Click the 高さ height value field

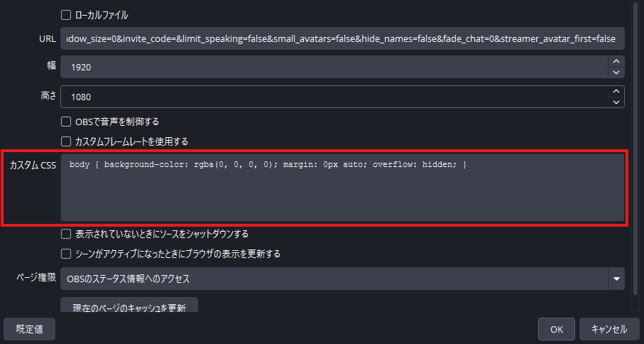(334, 97)
